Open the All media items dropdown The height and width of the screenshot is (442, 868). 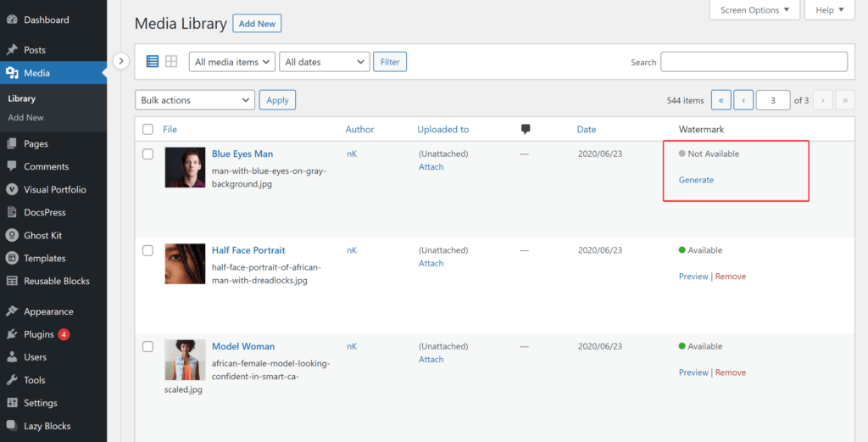click(232, 62)
